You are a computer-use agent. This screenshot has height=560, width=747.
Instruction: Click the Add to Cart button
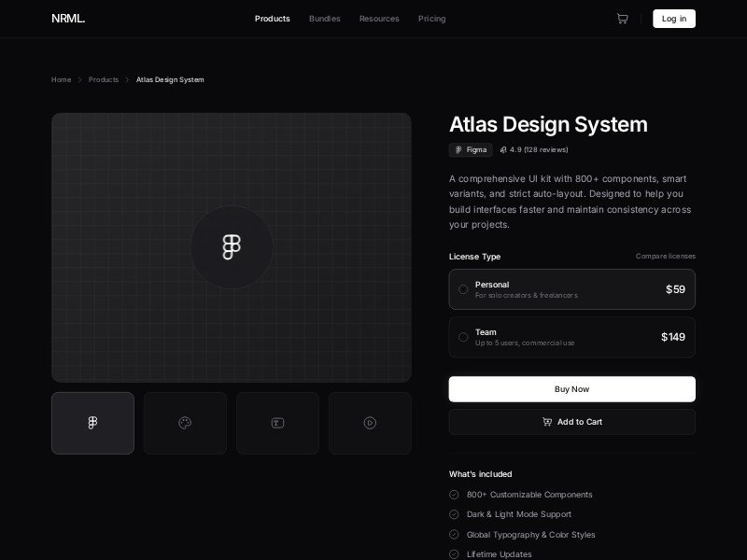[x=571, y=422]
